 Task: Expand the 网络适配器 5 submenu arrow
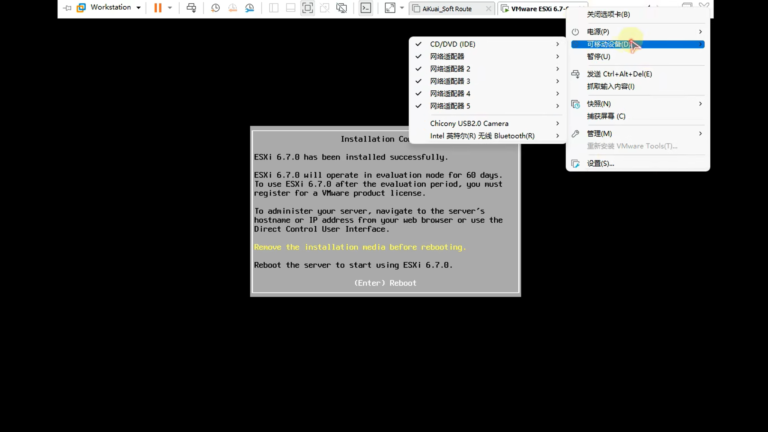point(557,106)
